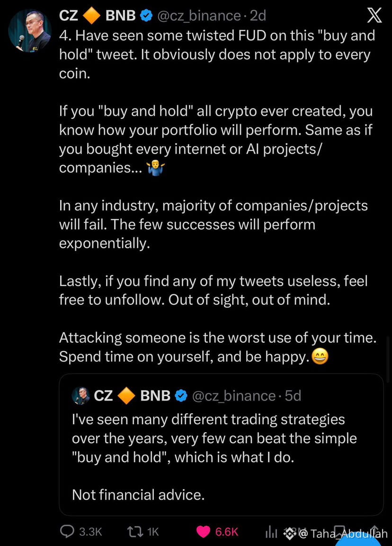The height and width of the screenshot is (546, 392).
Task: Open the view analytics bar icon
Action: [271, 532]
